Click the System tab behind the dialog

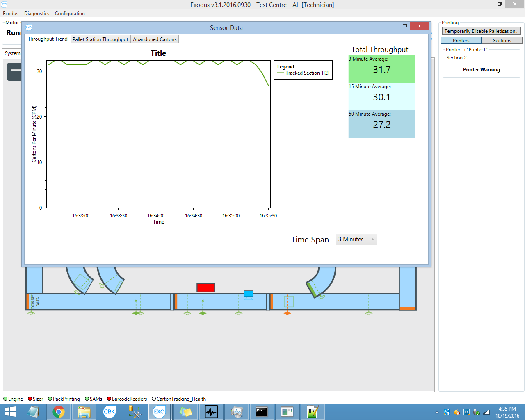click(12, 53)
